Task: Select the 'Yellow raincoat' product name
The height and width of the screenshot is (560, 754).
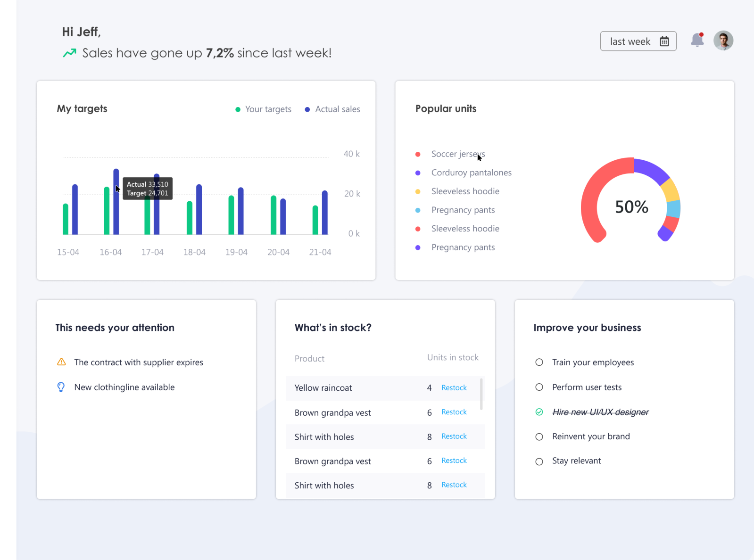Action: coord(323,388)
